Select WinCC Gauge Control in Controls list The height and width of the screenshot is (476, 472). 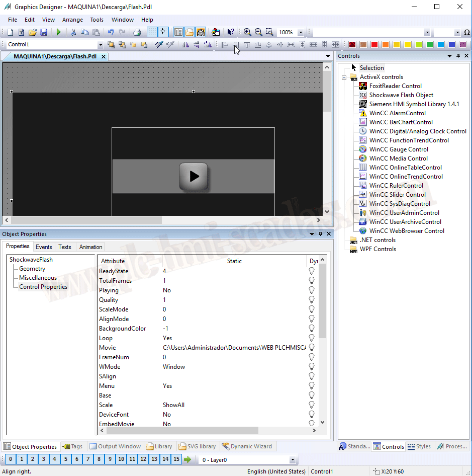pyautogui.click(x=399, y=149)
